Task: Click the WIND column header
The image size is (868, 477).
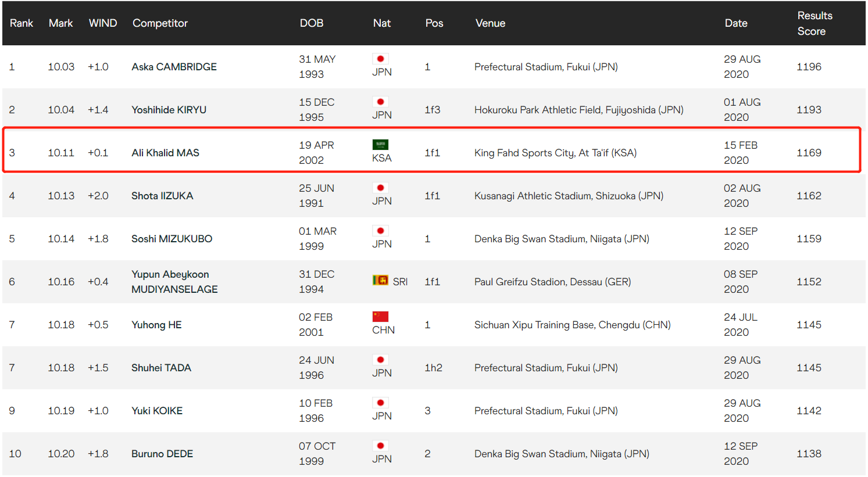Action: [x=103, y=23]
